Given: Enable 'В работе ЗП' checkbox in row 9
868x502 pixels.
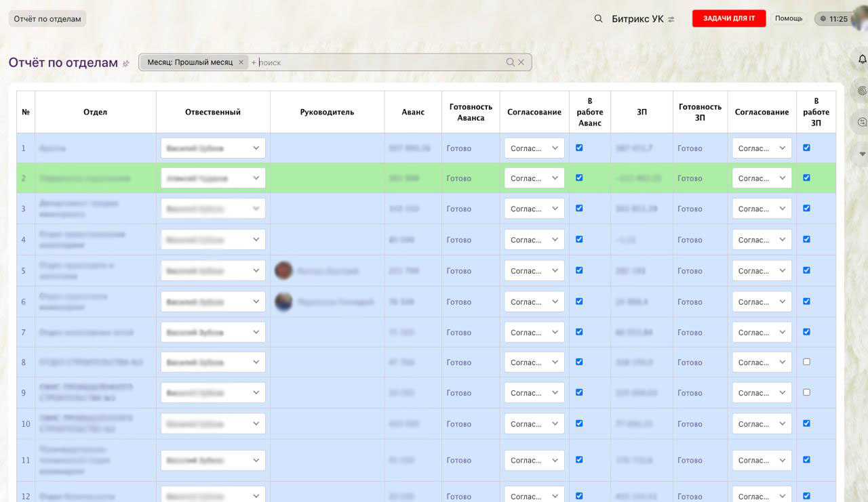Looking at the screenshot, I should click(x=806, y=392).
